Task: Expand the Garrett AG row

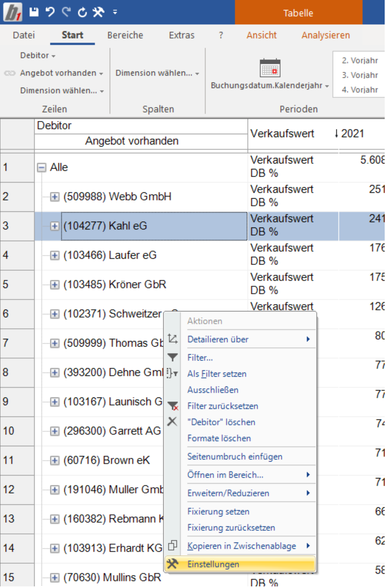Action: click(x=55, y=431)
